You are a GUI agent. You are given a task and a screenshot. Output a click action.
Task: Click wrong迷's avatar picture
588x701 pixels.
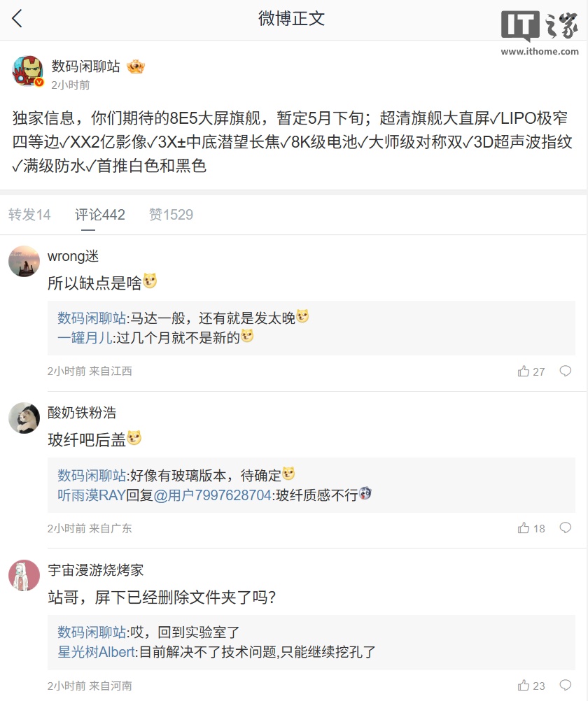pyautogui.click(x=24, y=262)
